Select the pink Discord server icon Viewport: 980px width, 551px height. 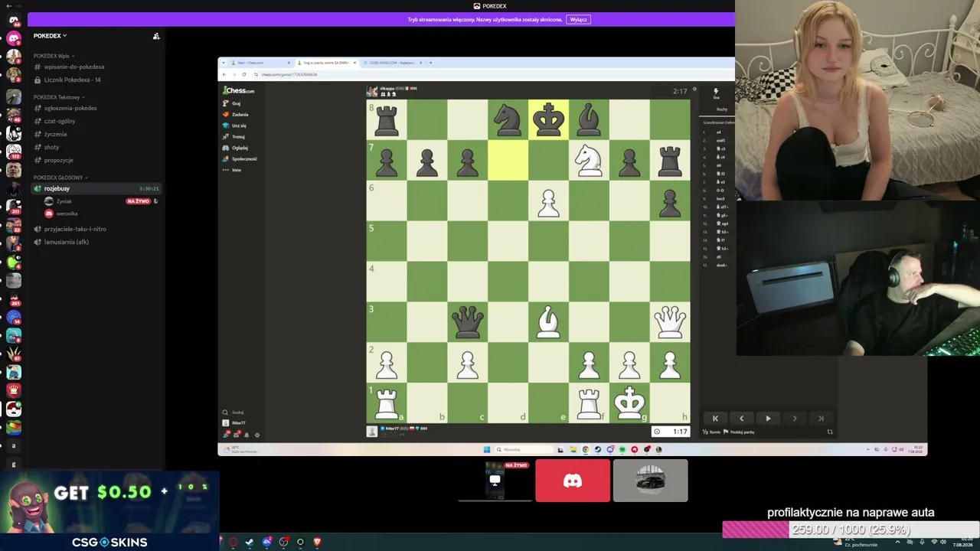tap(14, 38)
